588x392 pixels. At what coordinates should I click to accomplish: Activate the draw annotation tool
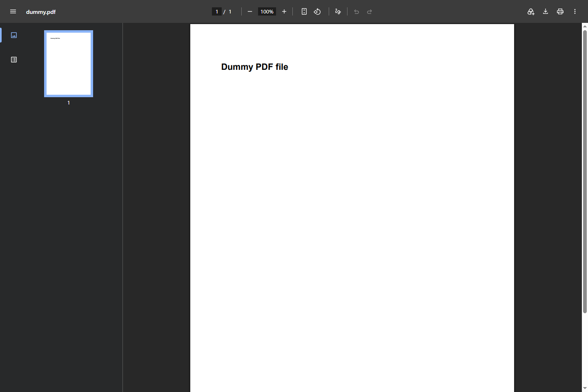[x=338, y=11]
